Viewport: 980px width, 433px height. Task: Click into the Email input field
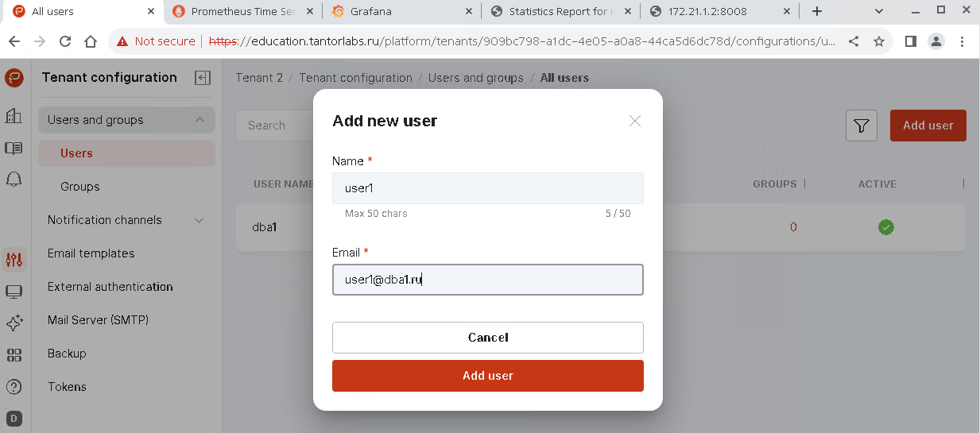[487, 280]
